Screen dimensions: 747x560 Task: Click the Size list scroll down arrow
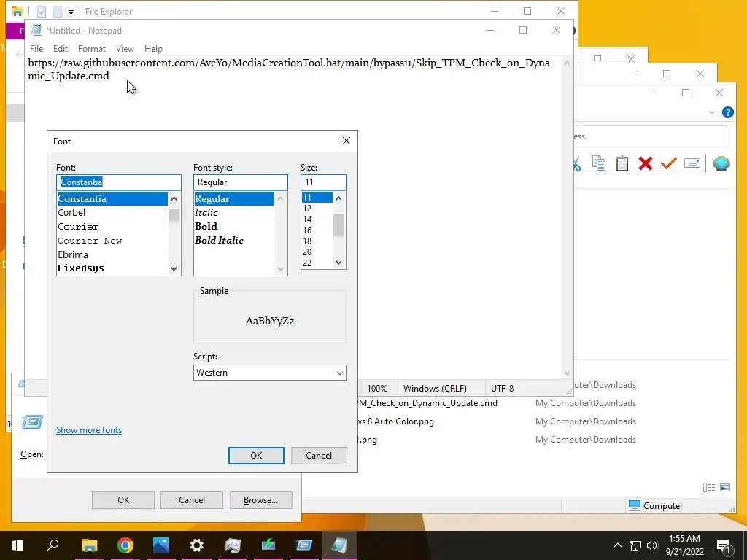click(338, 262)
